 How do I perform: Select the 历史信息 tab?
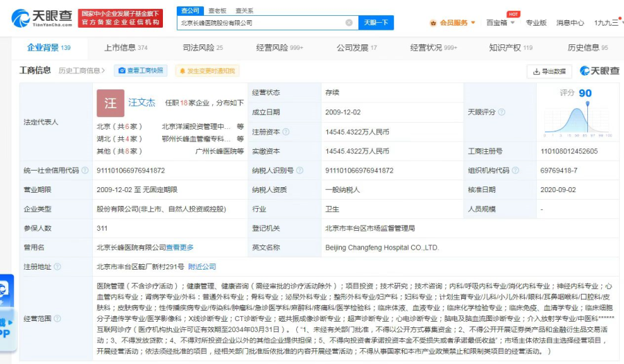click(x=587, y=48)
